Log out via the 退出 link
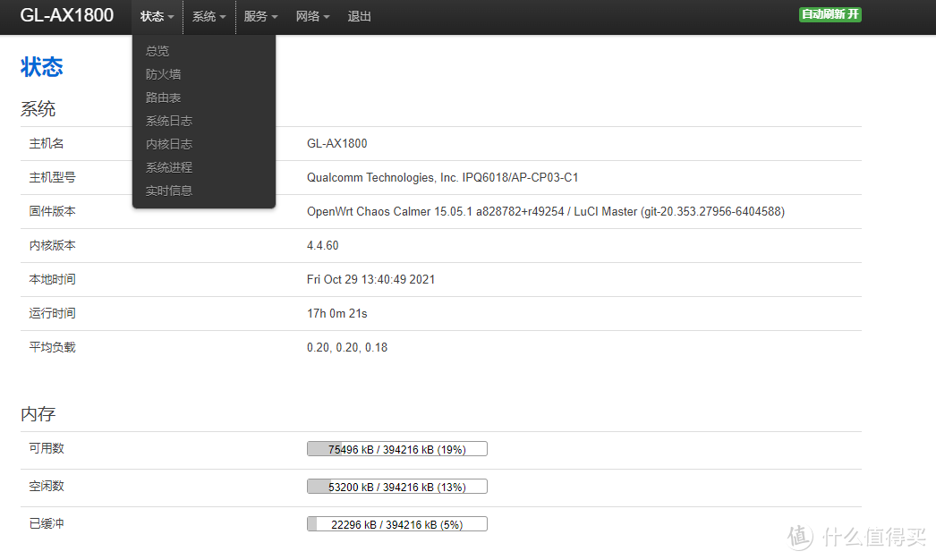The image size is (936, 560). click(359, 16)
